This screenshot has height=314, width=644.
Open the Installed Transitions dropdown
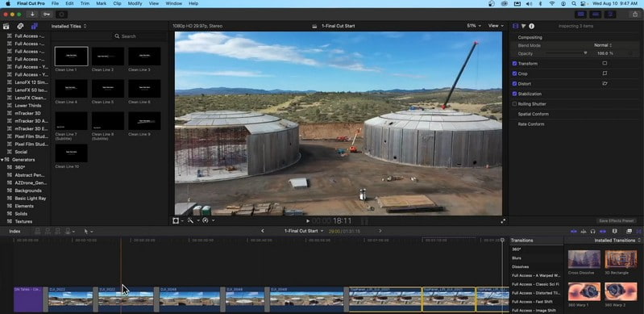617,241
